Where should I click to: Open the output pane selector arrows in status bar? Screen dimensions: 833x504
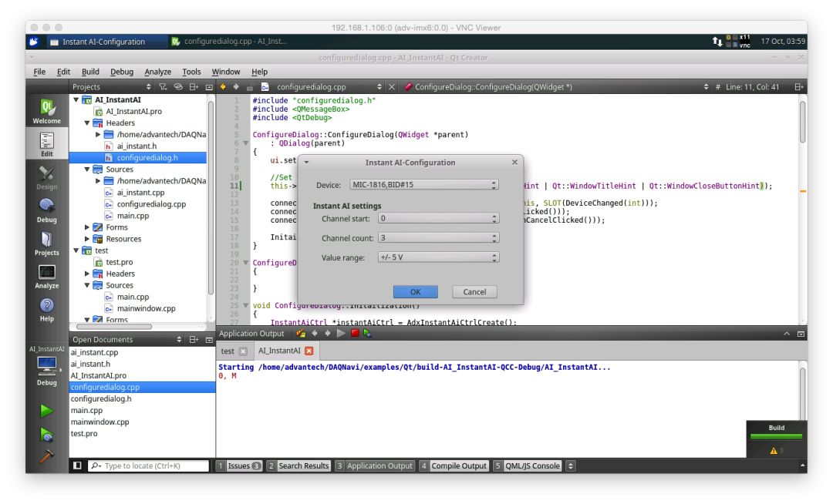[571, 465]
